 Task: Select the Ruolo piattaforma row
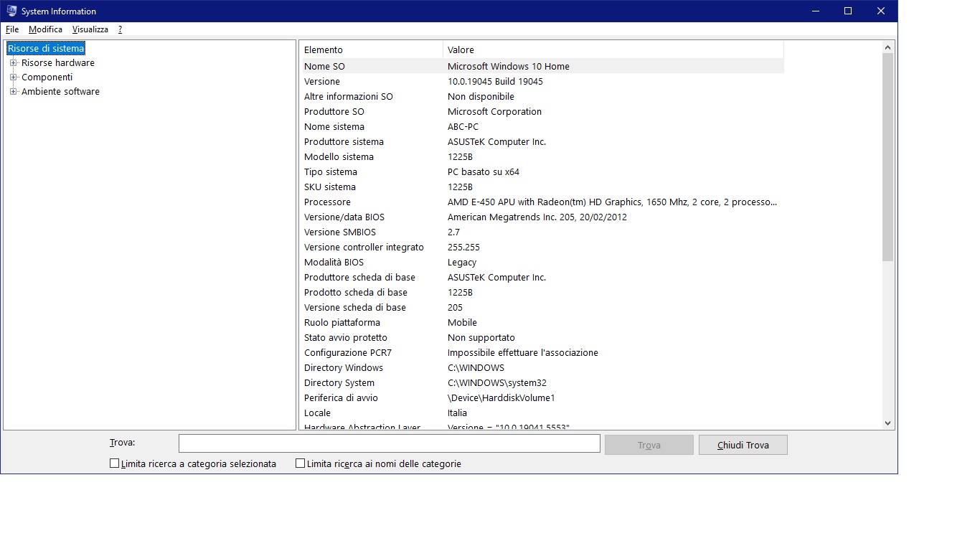tap(542, 322)
